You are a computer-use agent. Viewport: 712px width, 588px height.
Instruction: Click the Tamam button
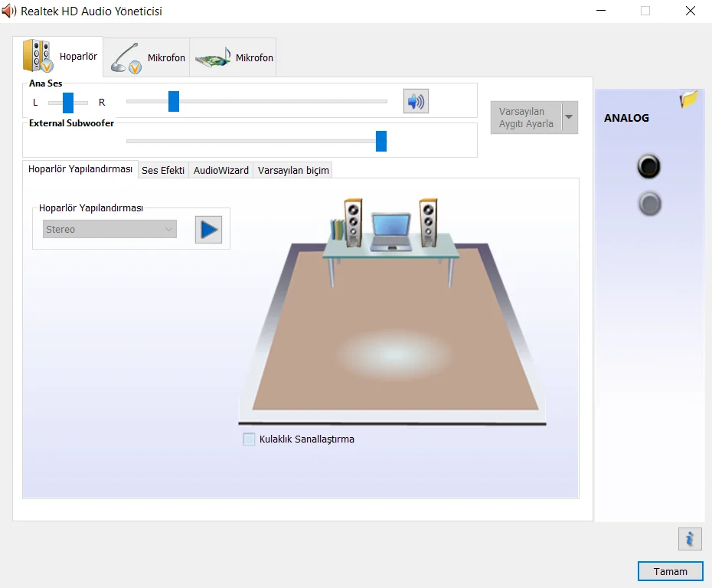[670, 571]
